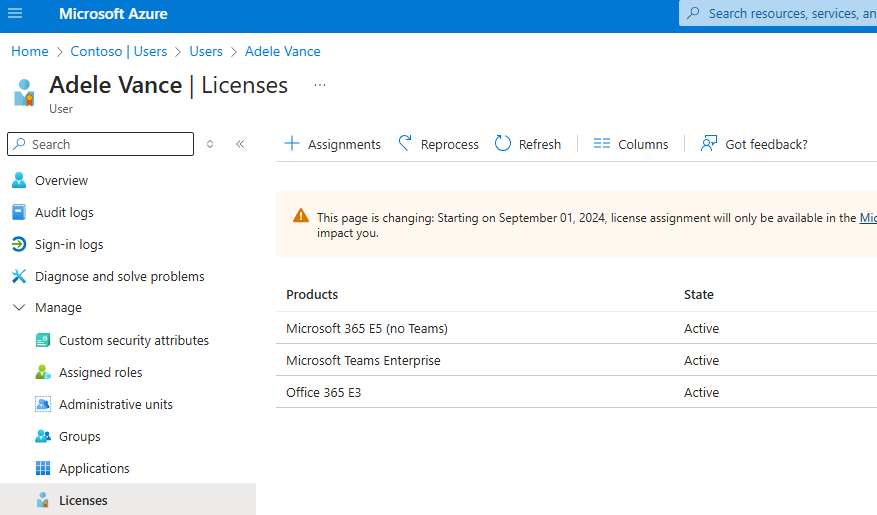
Task: Click the magnifier in the top search bar
Action: [x=694, y=13]
